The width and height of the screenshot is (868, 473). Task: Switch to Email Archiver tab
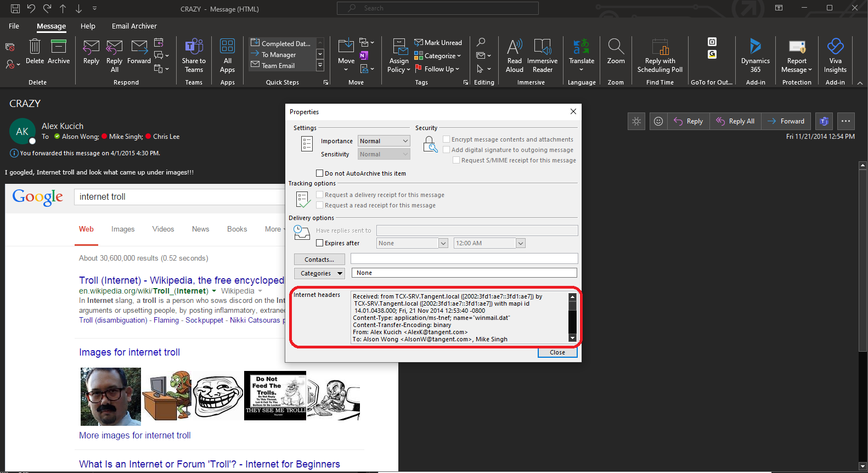click(134, 26)
